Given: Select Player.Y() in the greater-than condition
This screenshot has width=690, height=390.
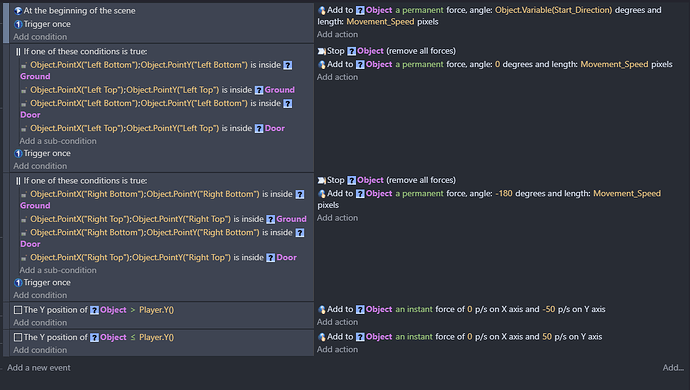Looking at the screenshot, I should (x=156, y=310).
